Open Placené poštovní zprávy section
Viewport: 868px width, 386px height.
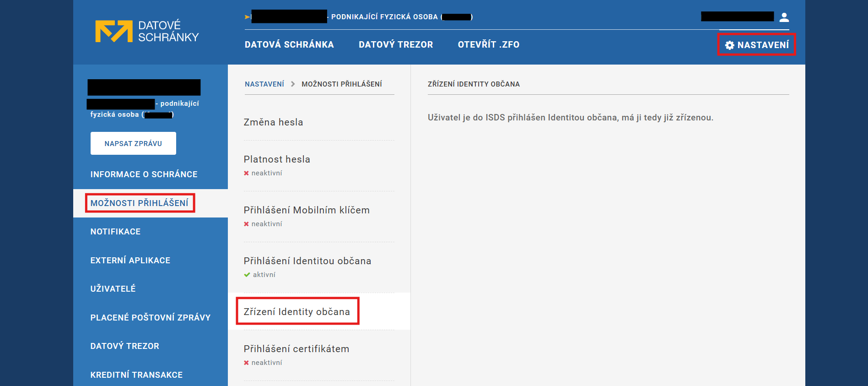150,318
